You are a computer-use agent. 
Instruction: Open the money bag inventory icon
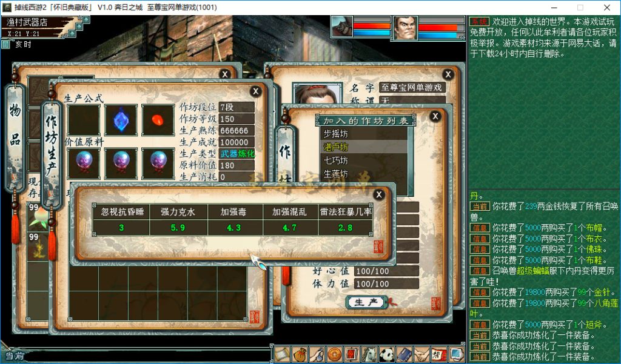coord(299,354)
